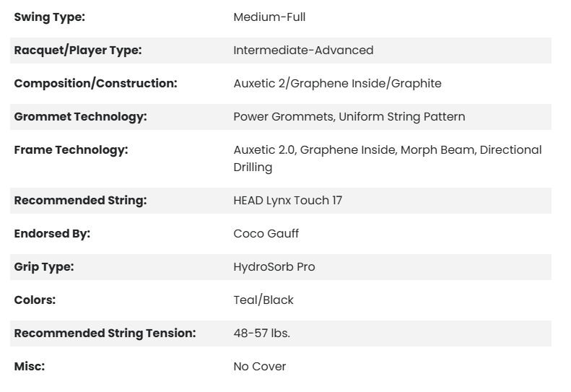
Task: Click the No Cover text
Action: pos(259,367)
